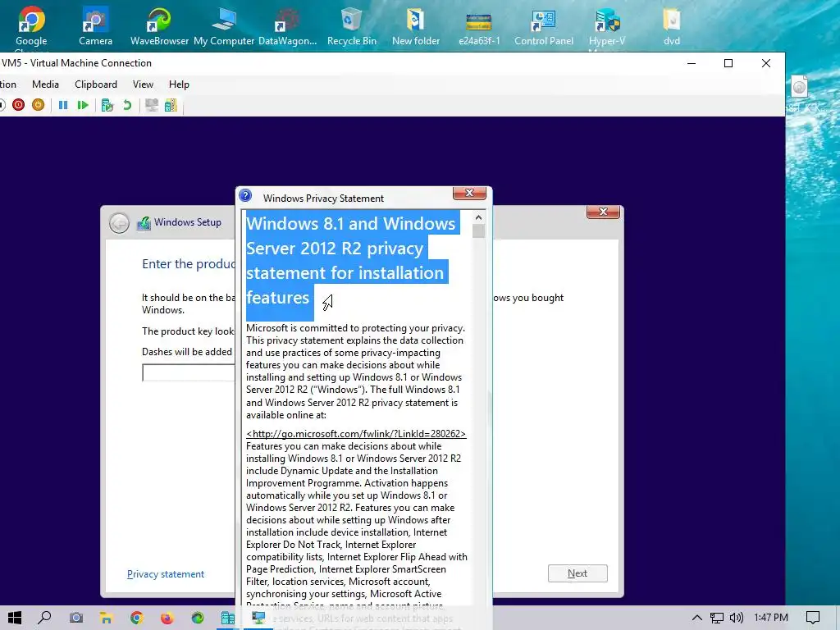This screenshot has height=630, width=840.
Task: Open Hyper-V Manager taskbar icon
Action: click(228, 618)
